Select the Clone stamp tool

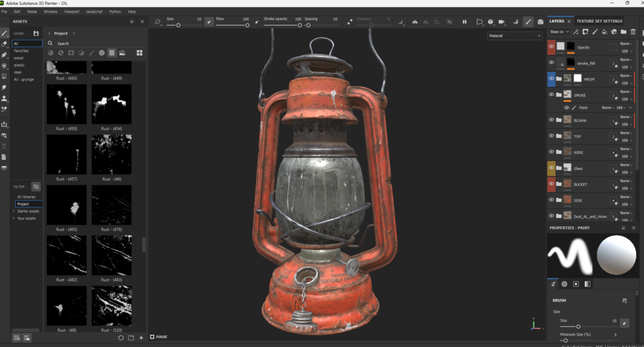point(4,98)
